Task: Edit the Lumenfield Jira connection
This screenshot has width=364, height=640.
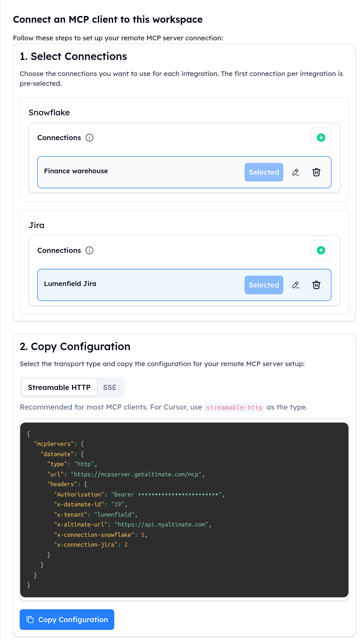Action: tap(296, 285)
